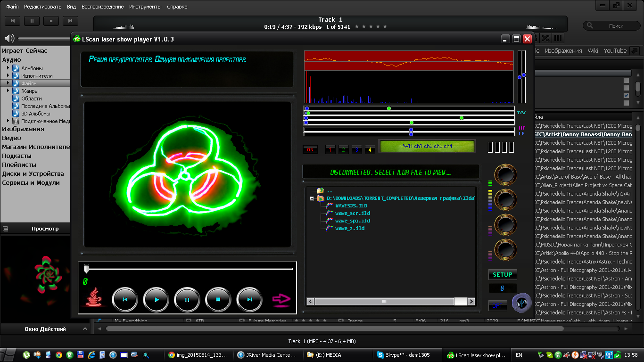Click the USB connection icon in LScan
The image size is (644, 362).
[521, 303]
